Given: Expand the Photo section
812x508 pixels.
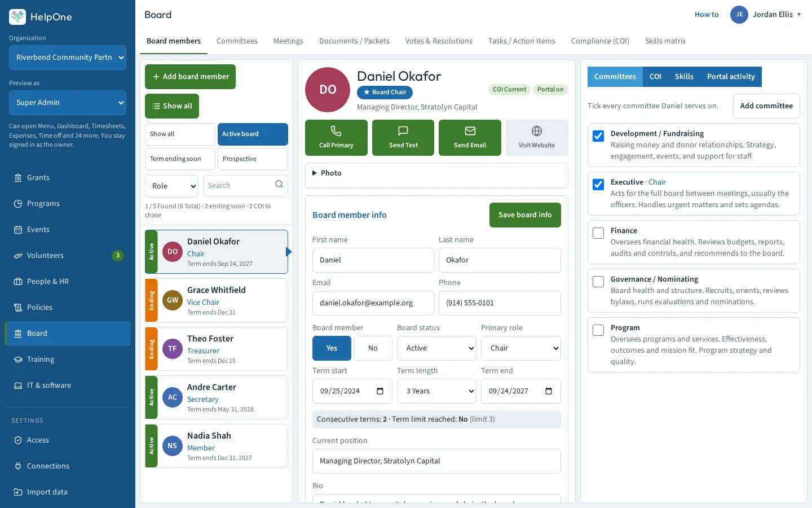Looking at the screenshot, I should tap(436, 173).
